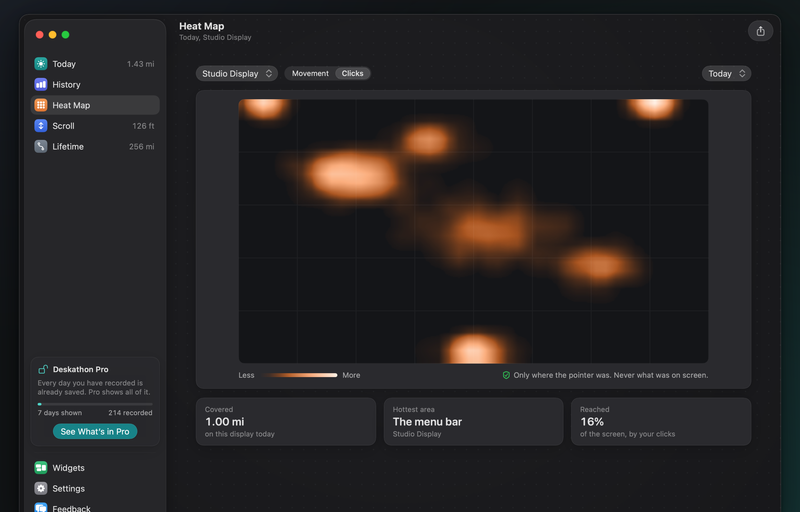Open the Lifetime section label

(x=68, y=146)
